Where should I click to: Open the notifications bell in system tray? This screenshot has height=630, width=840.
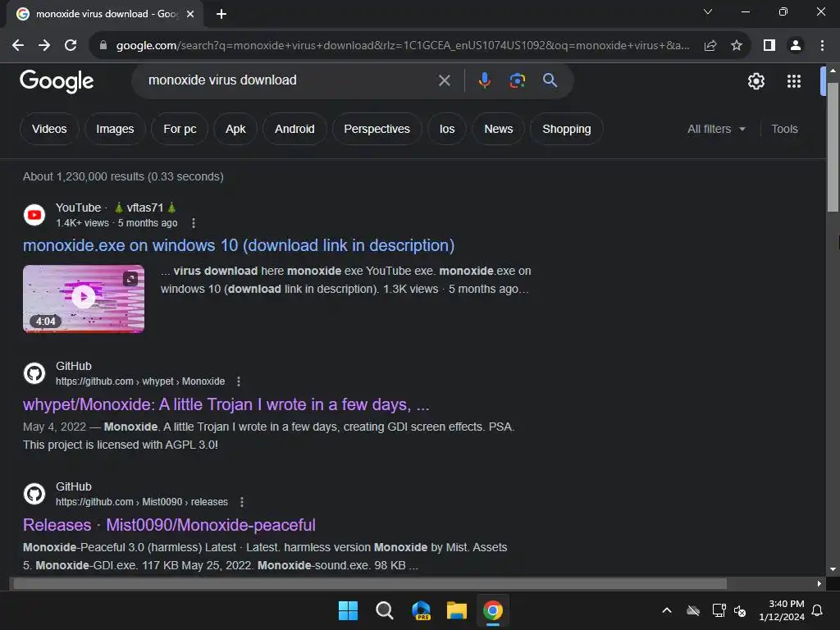(818, 610)
